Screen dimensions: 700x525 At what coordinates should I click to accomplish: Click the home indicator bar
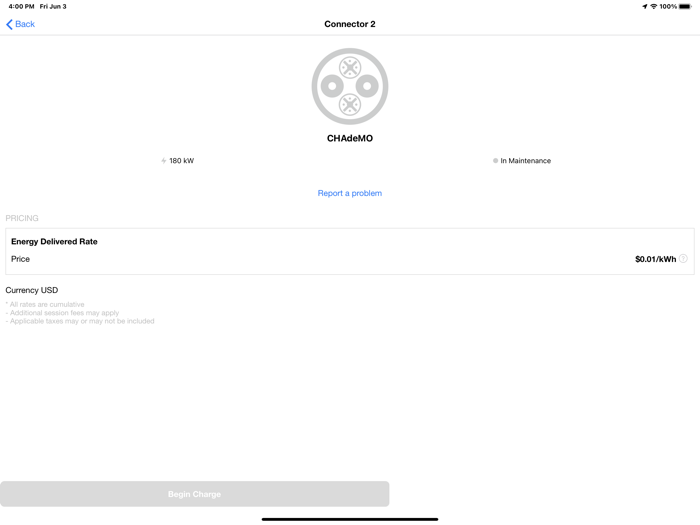350,519
